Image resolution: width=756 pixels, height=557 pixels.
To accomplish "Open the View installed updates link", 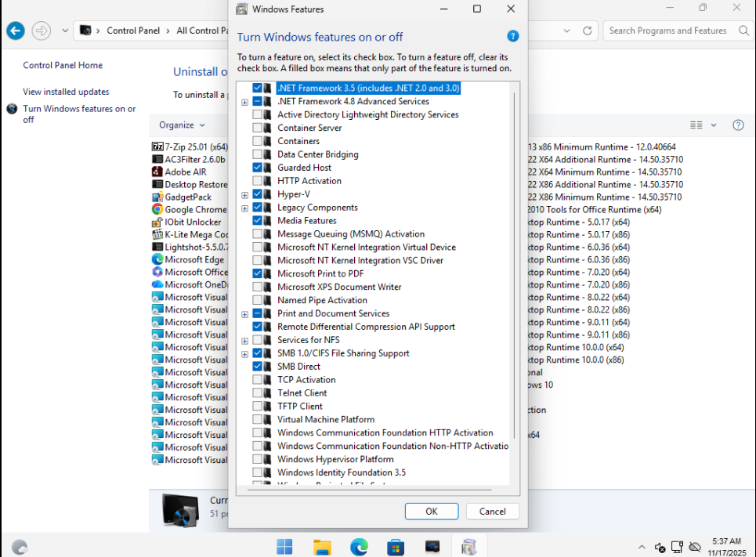I will [x=66, y=92].
